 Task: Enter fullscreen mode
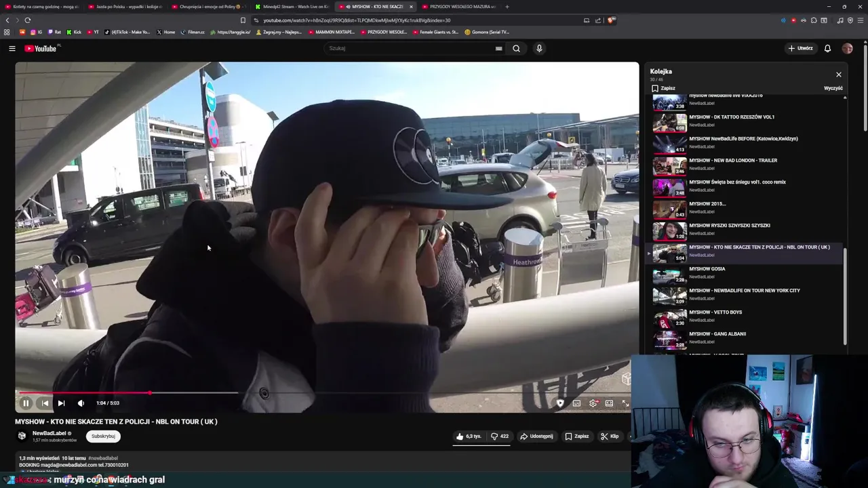pyautogui.click(x=625, y=403)
